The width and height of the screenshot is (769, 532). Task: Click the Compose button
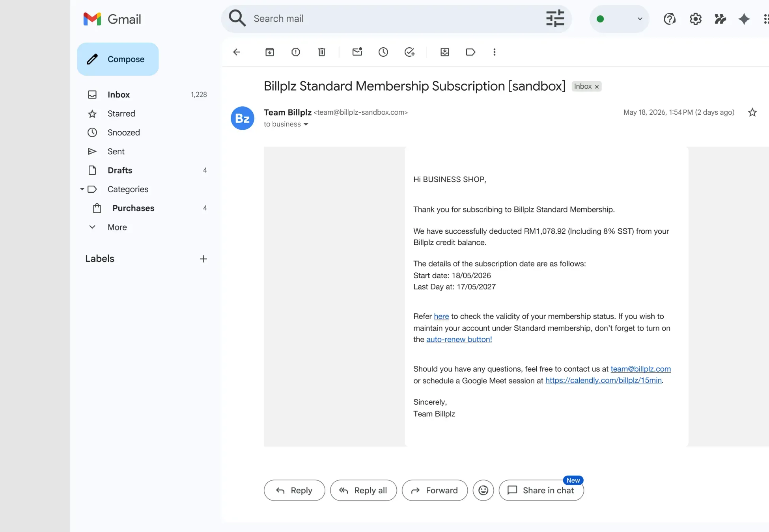tap(118, 59)
